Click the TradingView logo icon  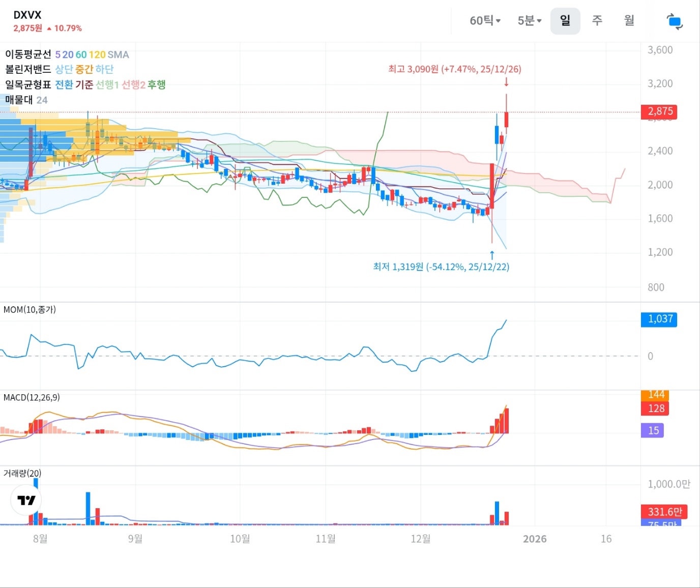coord(26,500)
